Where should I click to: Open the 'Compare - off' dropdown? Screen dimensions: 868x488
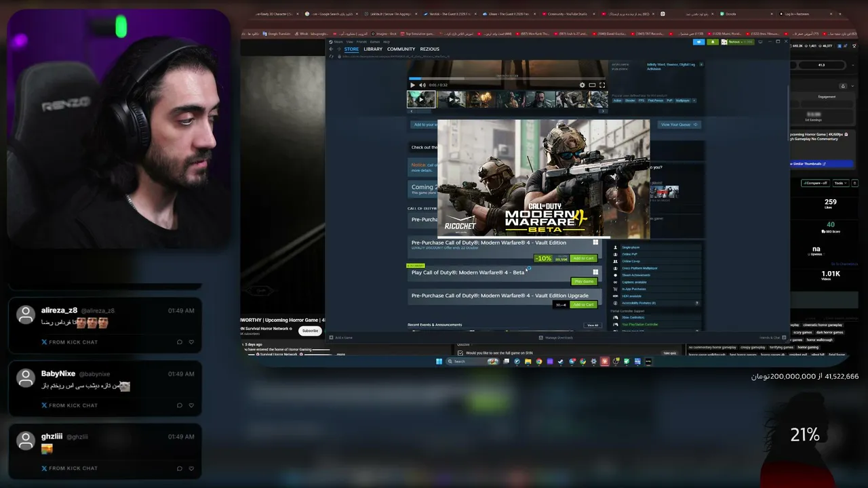(815, 183)
